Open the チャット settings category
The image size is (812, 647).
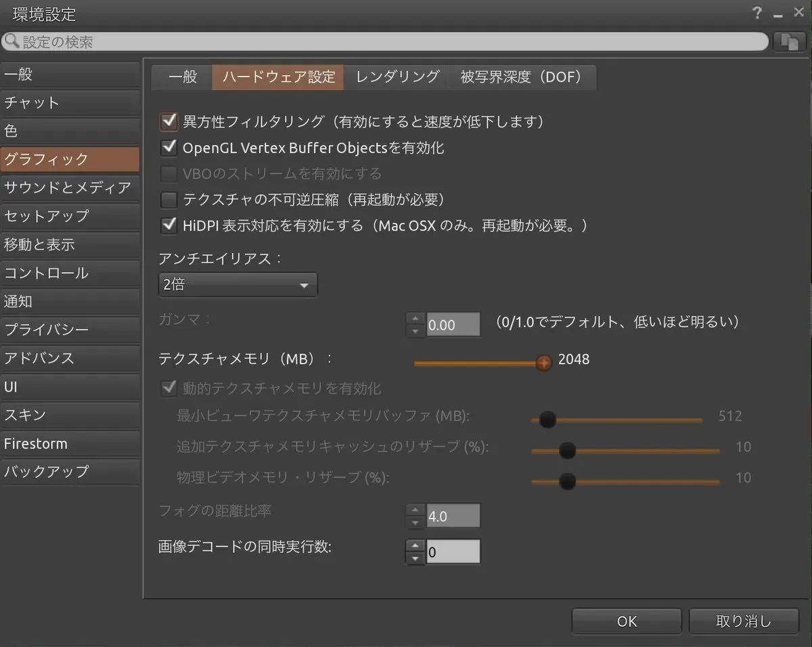70,102
